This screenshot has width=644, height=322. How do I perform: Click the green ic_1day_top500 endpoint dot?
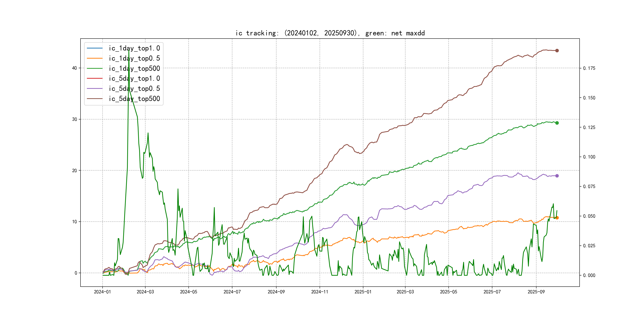click(557, 123)
